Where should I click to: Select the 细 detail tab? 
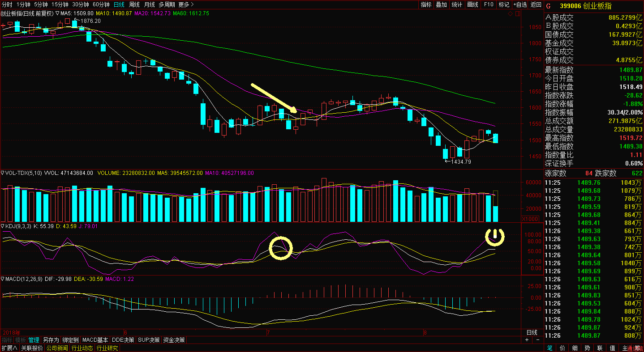(x=575, y=348)
